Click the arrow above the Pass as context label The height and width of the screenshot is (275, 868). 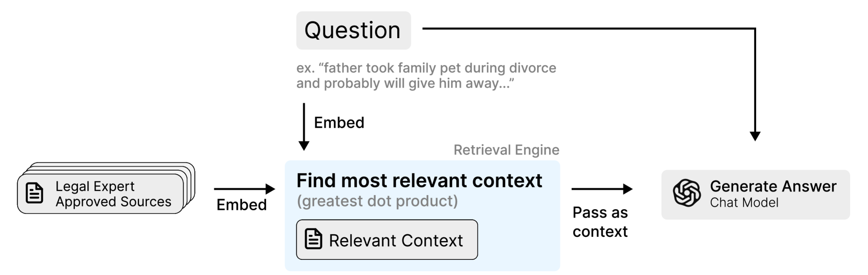[x=601, y=189]
